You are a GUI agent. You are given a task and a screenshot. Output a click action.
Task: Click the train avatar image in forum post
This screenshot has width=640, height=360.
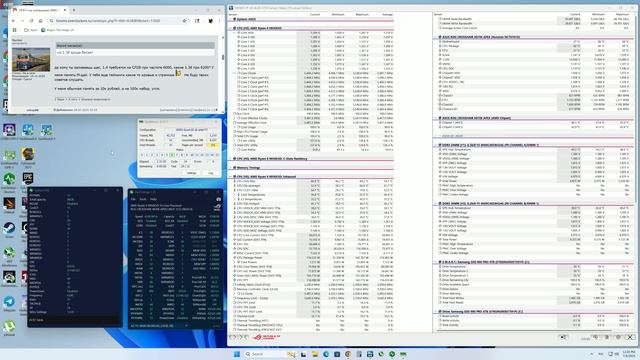pyautogui.click(x=31, y=60)
